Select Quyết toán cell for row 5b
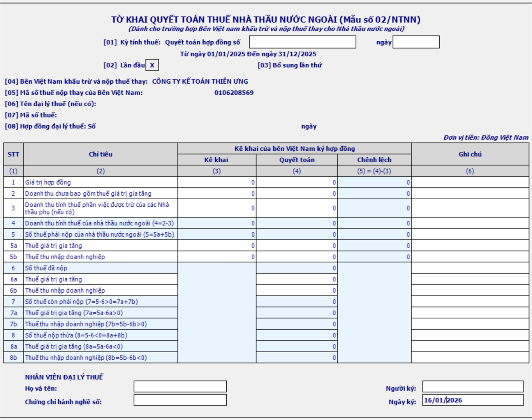This screenshot has height=420, width=532. point(297,257)
